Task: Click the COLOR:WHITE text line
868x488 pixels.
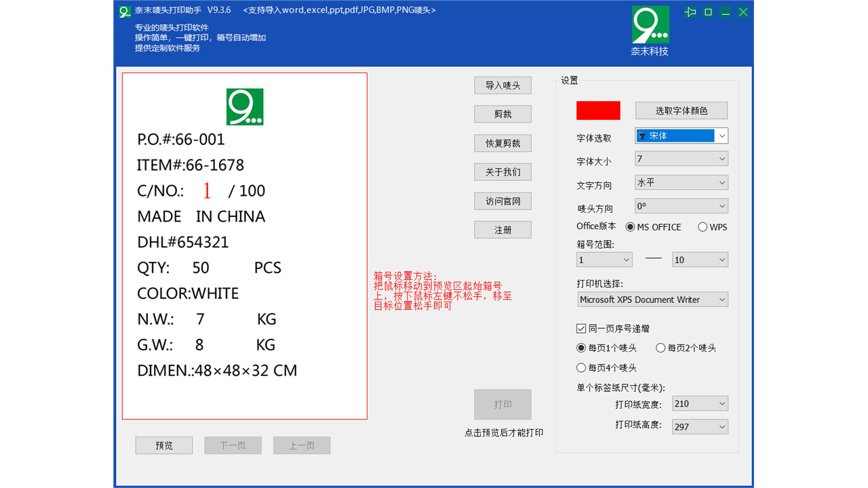Action: pyautogui.click(x=188, y=293)
